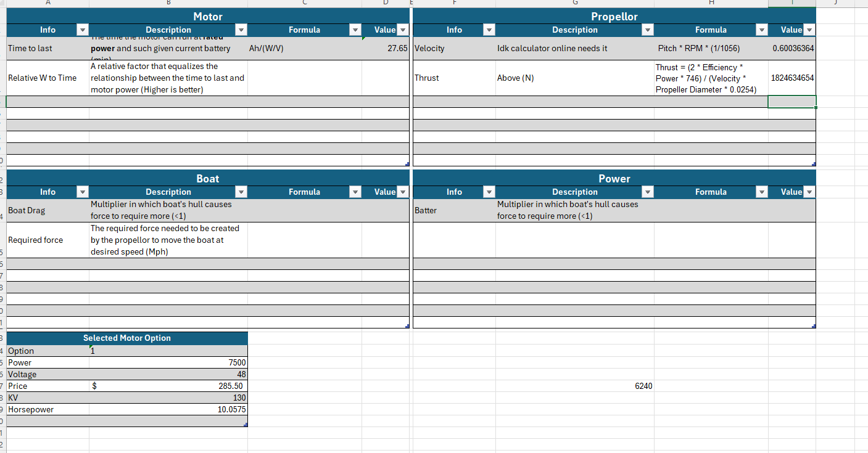Select the 130 KV value cell
868x453 pixels.
[168, 398]
